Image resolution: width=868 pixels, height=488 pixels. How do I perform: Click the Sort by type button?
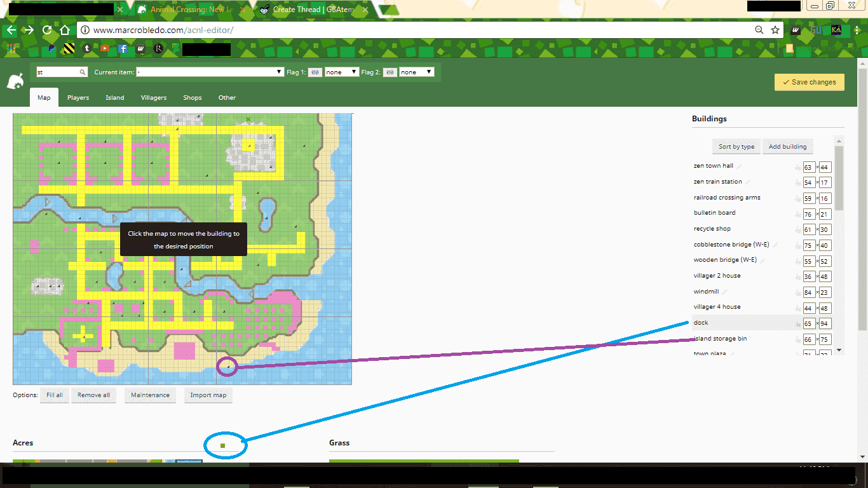pos(736,147)
